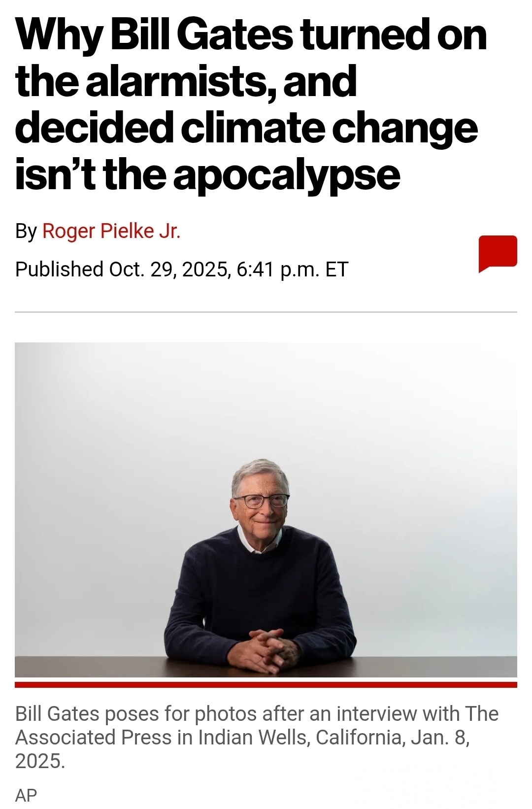Click the gray divider line below the byline
This screenshot has height=809, width=532.
pyautogui.click(x=266, y=312)
